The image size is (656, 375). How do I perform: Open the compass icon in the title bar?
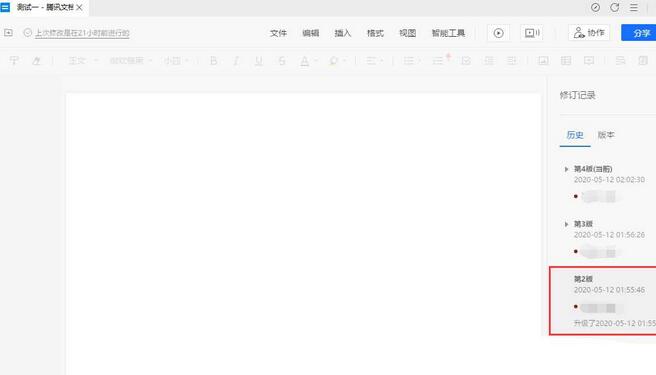click(x=595, y=8)
